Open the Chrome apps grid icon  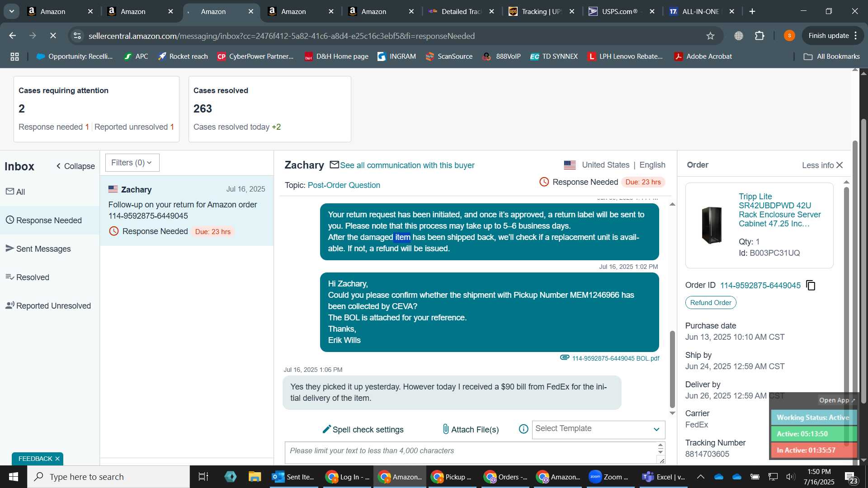pyautogui.click(x=14, y=56)
